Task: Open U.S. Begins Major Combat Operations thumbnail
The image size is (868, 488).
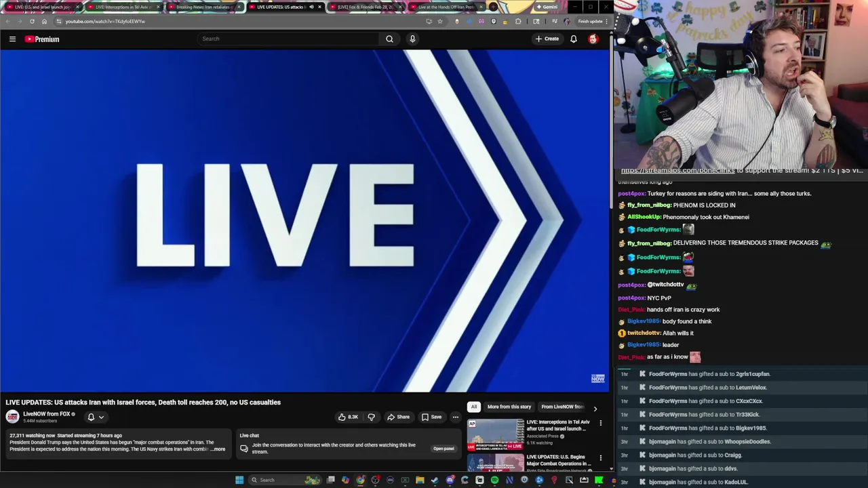Action: [495, 462]
